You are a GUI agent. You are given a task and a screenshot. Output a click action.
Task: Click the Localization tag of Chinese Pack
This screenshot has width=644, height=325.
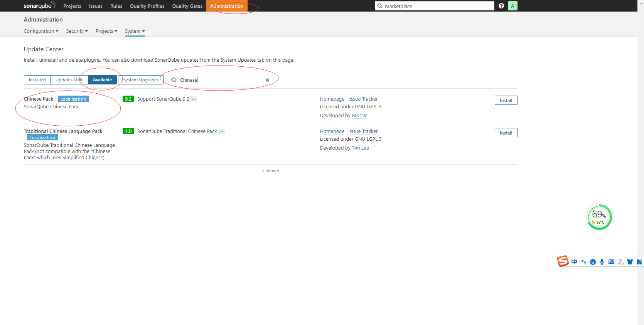click(x=73, y=99)
